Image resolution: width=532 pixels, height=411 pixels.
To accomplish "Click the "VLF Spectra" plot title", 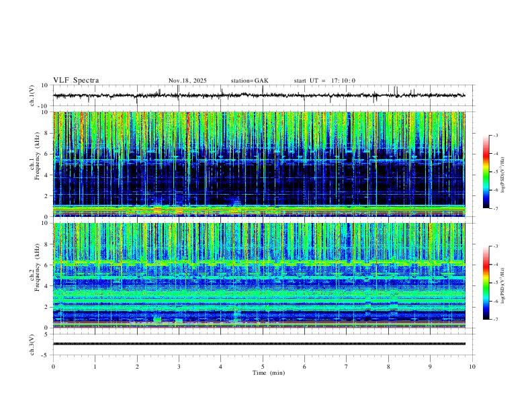I will point(76,81).
